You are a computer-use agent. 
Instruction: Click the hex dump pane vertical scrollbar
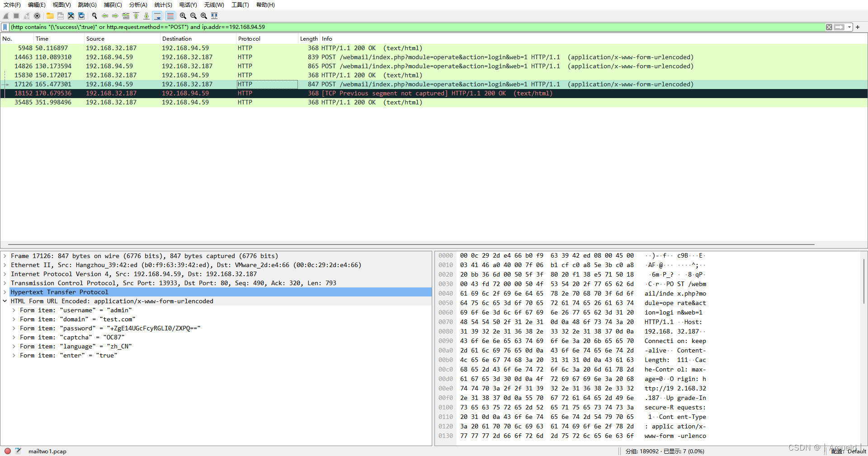point(864,280)
